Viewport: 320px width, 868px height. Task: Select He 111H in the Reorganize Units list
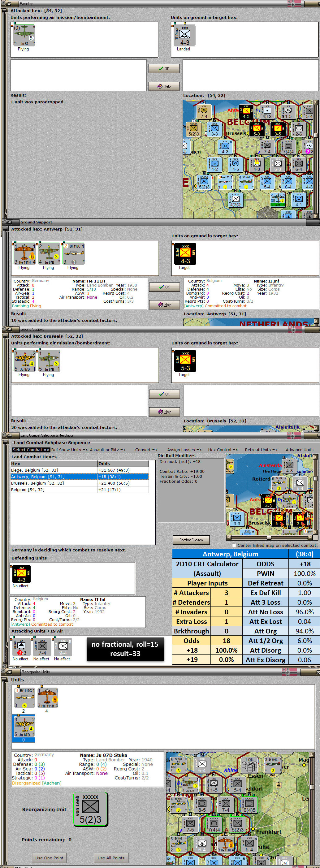47,698
